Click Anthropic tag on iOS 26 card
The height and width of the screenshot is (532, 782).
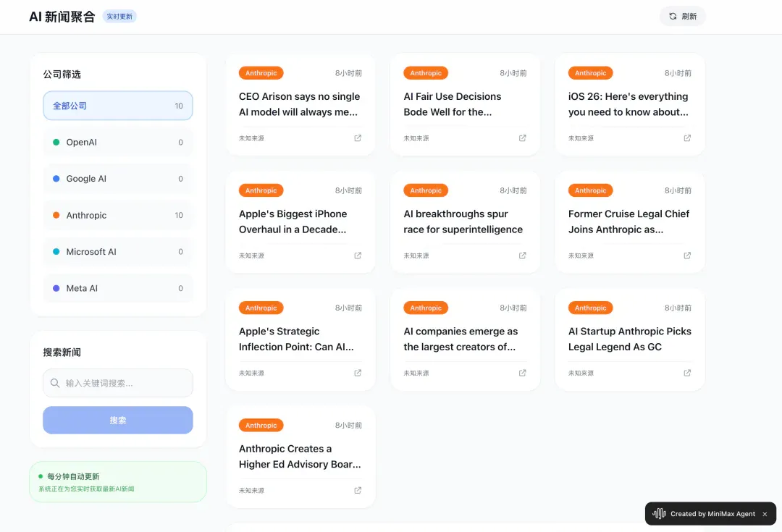point(591,73)
